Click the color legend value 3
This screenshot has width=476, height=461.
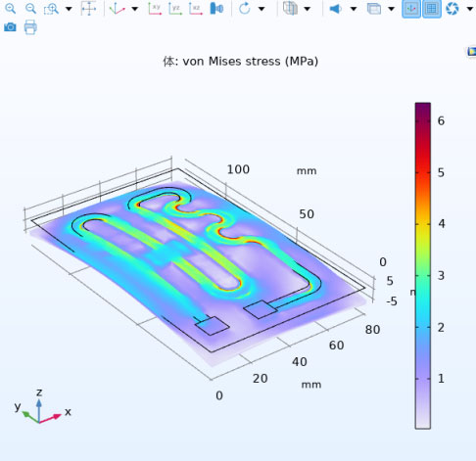(441, 276)
